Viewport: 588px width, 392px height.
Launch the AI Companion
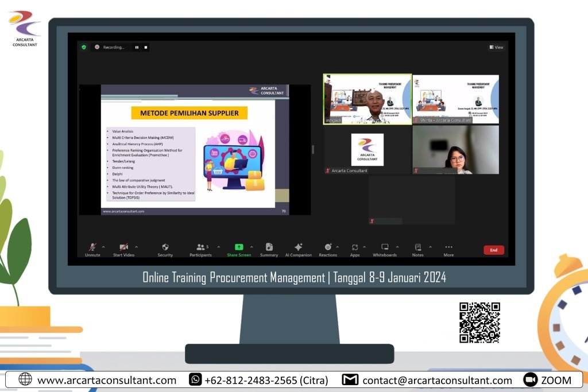click(298, 247)
